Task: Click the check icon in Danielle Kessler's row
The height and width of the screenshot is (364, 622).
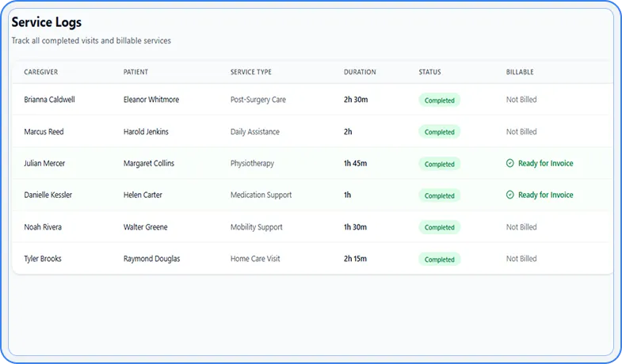Action: click(510, 195)
